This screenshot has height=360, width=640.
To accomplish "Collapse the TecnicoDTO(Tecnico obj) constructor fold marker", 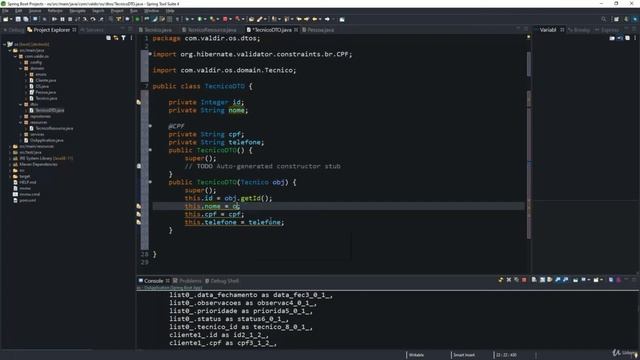I will pyautogui.click(x=150, y=182).
